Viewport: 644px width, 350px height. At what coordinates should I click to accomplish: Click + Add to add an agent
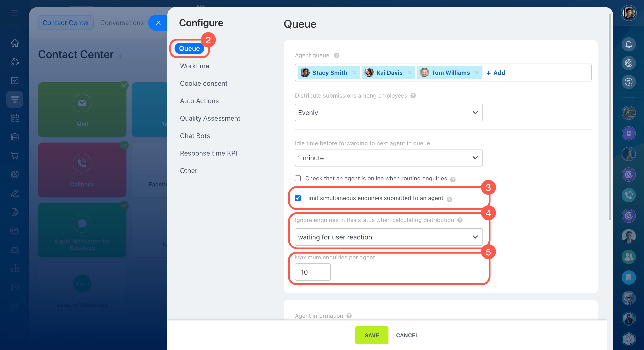(x=496, y=73)
